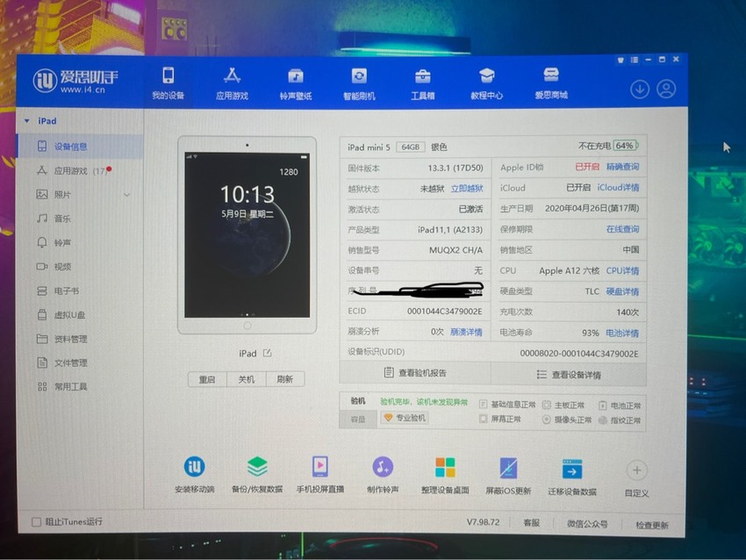Screen dimensions: 746x560
Task: Click the 崩溃详情 link
Action: 466,332
